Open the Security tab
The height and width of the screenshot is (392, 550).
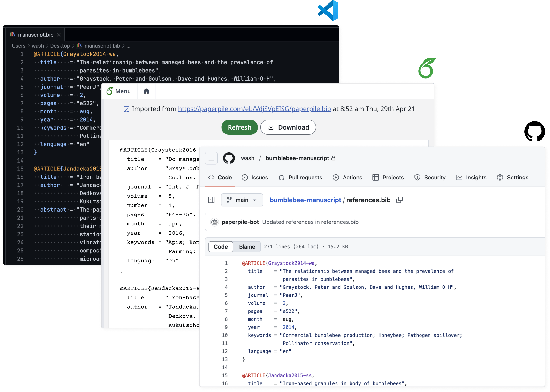(430, 178)
